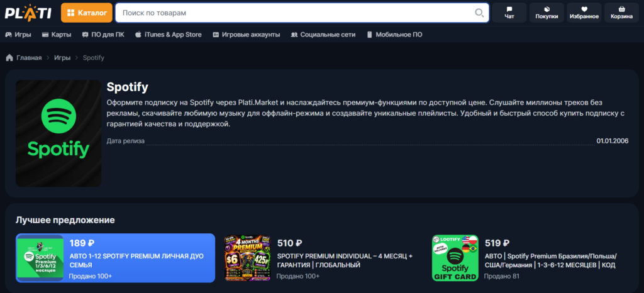Go to Мобильное ПО category
This screenshot has height=293, width=644.
[394, 35]
